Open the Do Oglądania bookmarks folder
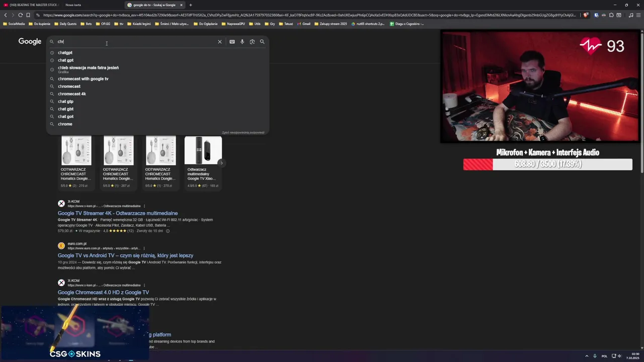 (x=205, y=24)
